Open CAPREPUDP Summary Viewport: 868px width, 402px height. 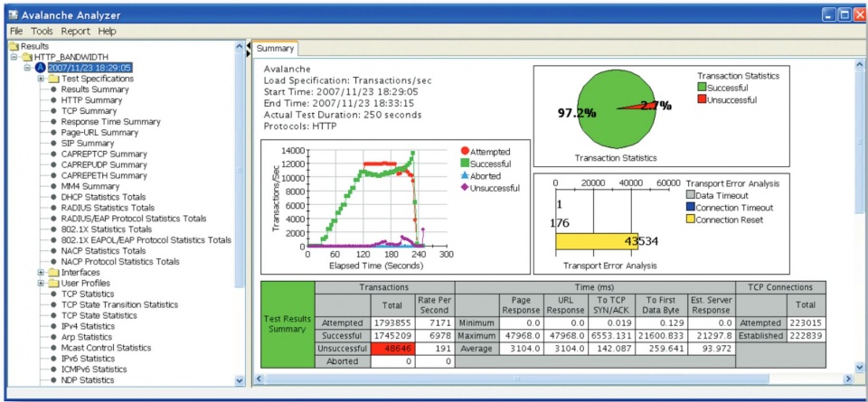pos(104,164)
